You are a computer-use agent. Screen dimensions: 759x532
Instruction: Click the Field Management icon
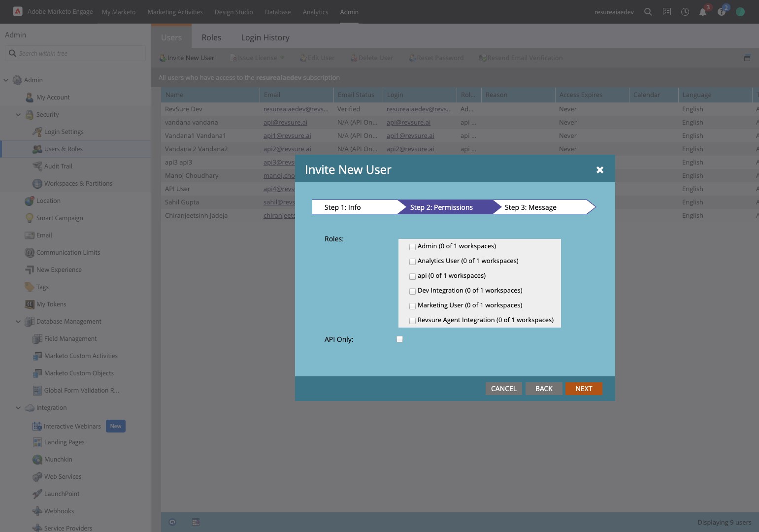(x=37, y=339)
